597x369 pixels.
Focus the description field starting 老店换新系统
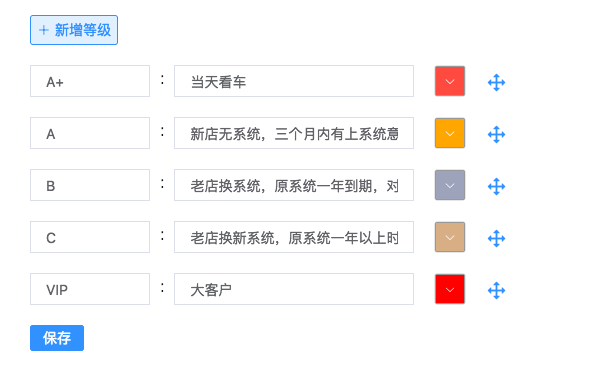point(294,237)
